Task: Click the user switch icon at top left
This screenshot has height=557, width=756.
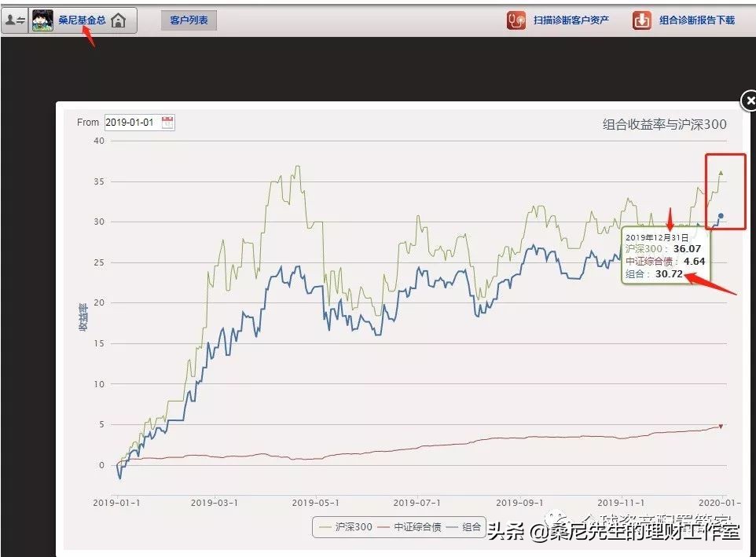Action: point(14,18)
